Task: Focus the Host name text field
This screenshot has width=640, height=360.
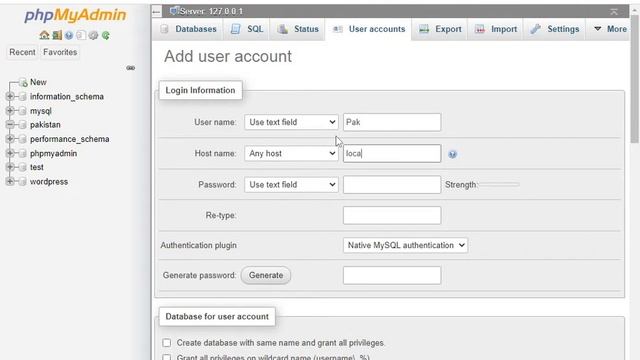Action: (392, 153)
